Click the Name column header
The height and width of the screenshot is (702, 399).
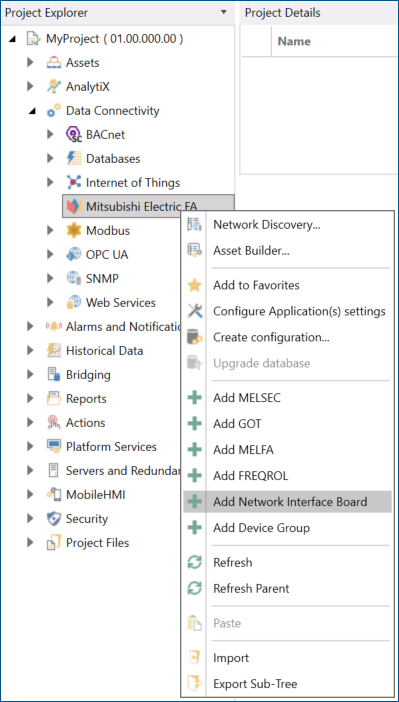click(x=294, y=41)
